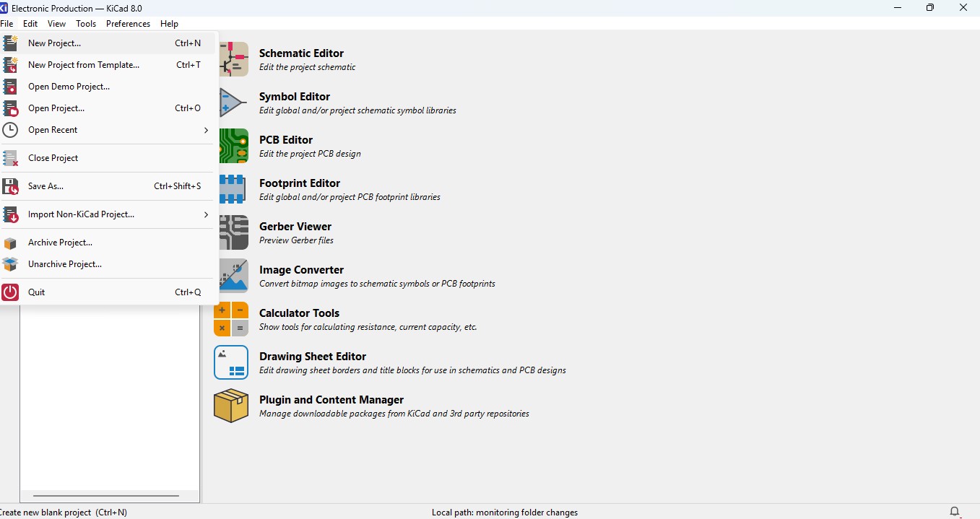980x519 pixels.
Task: Click the New Project notebook icon
Action: coord(10,43)
